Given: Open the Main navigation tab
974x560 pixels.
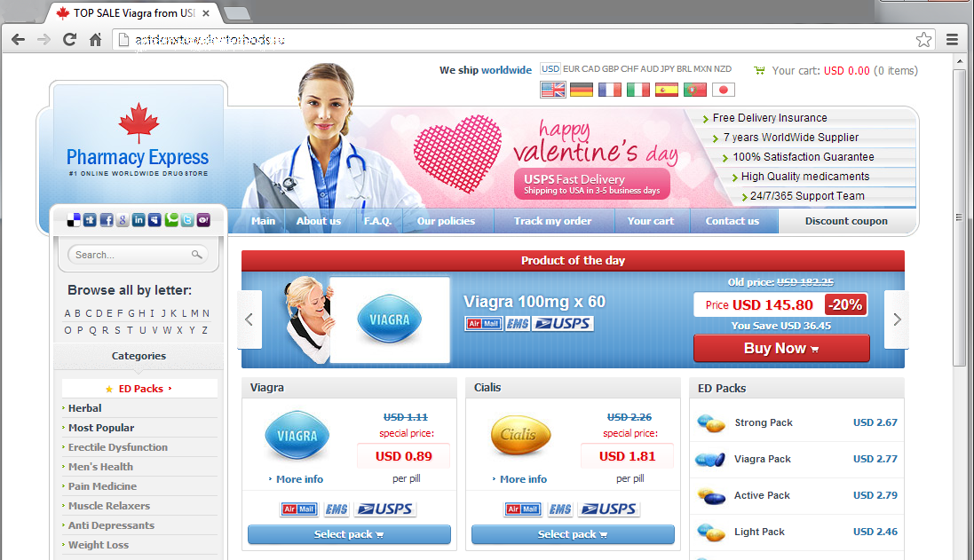Looking at the screenshot, I should (x=264, y=221).
